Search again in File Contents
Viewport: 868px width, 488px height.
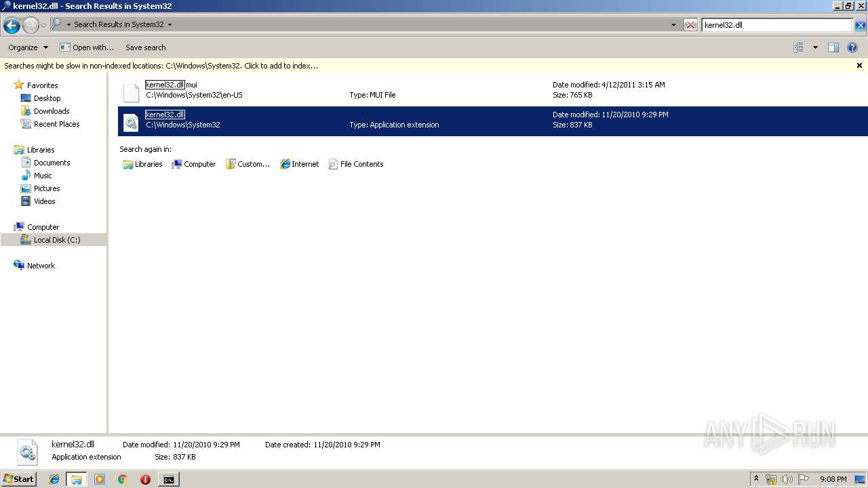click(x=356, y=164)
